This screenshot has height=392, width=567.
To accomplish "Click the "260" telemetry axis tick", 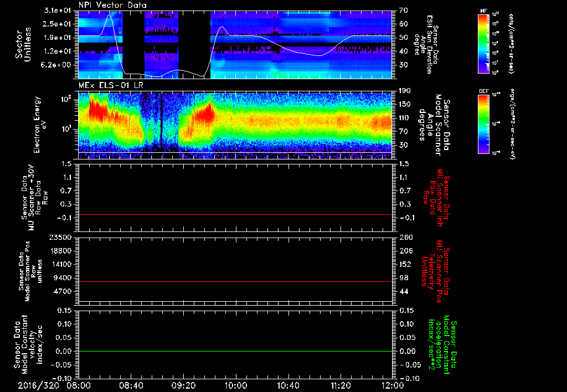I will coord(405,237).
